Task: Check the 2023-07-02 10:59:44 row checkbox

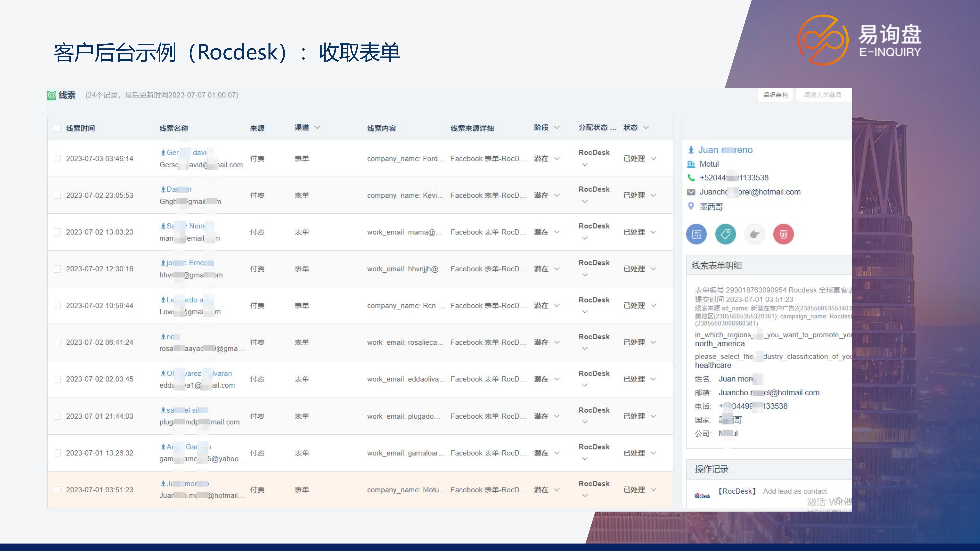Action: (x=58, y=306)
